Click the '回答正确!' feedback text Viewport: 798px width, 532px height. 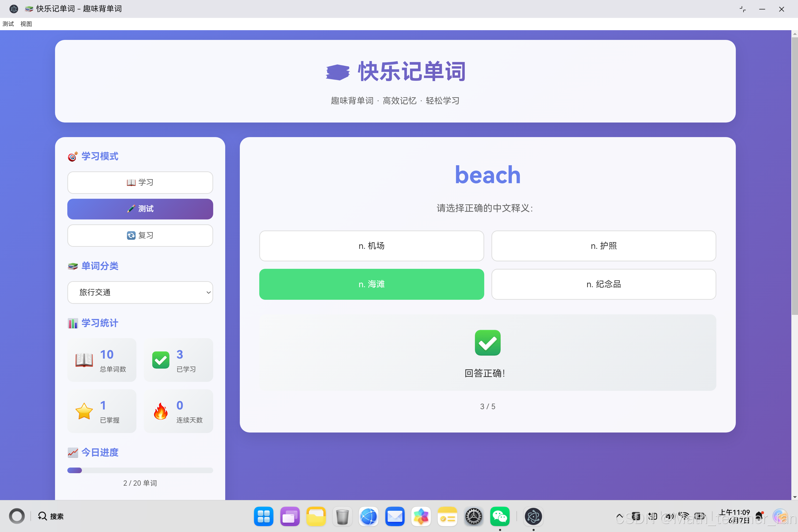pos(485,373)
